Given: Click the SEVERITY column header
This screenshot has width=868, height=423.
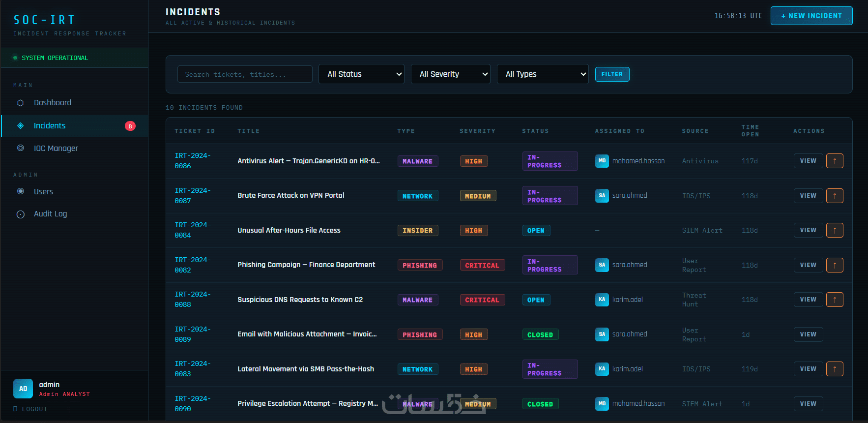Looking at the screenshot, I should [x=478, y=131].
